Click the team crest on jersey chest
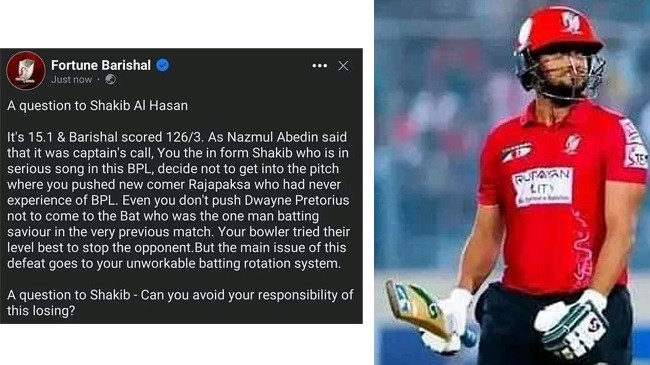Image resolution: width=650 pixels, height=365 pixels. point(573,144)
